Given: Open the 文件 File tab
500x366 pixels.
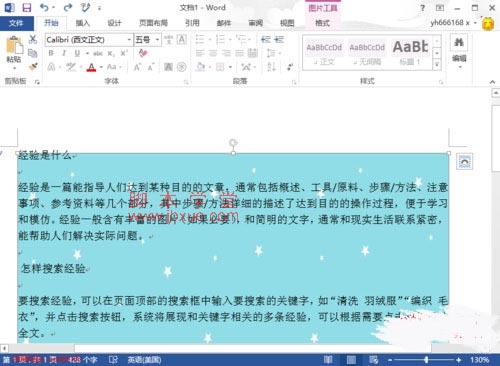Looking at the screenshot, I should [x=16, y=23].
